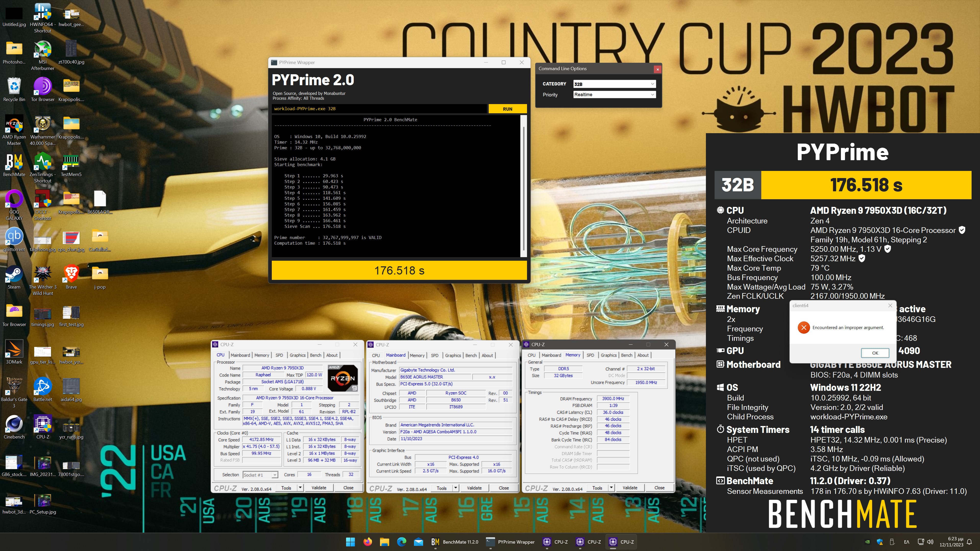Image resolution: width=980 pixels, height=551 pixels.
Task: Open SPD tab in second CPU-Z window
Action: [x=434, y=356]
